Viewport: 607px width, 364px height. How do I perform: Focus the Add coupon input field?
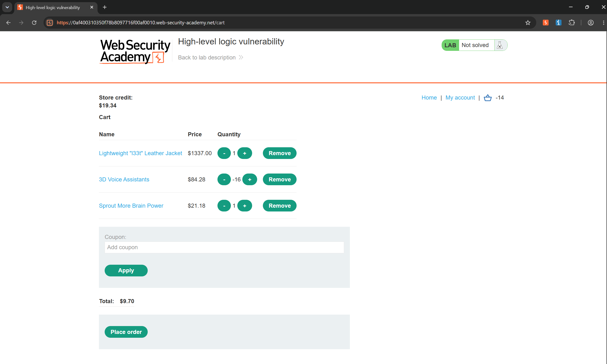pyautogui.click(x=224, y=247)
